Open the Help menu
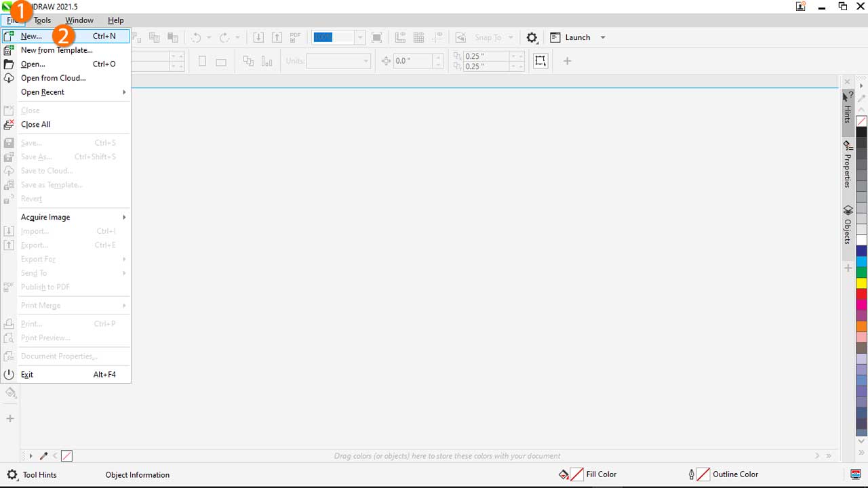Image resolution: width=868 pixels, height=488 pixels. pos(115,20)
